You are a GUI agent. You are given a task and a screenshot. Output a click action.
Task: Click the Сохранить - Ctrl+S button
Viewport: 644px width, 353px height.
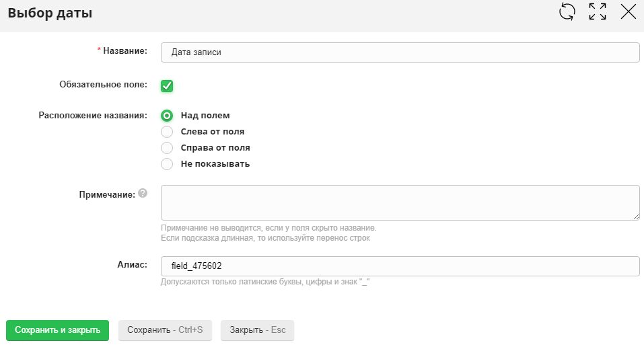(x=165, y=330)
